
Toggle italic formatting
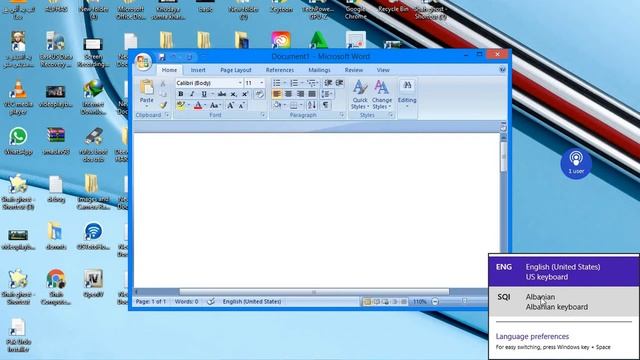pos(192,94)
